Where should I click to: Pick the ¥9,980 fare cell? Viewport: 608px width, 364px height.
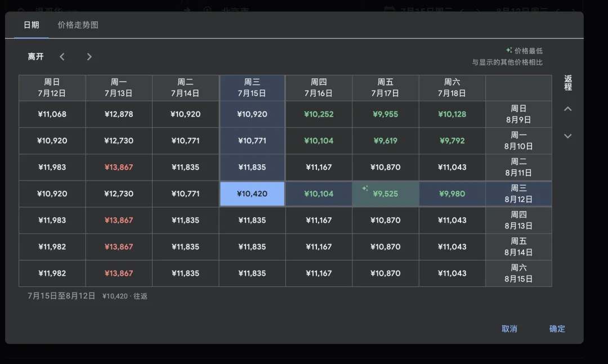tap(452, 194)
